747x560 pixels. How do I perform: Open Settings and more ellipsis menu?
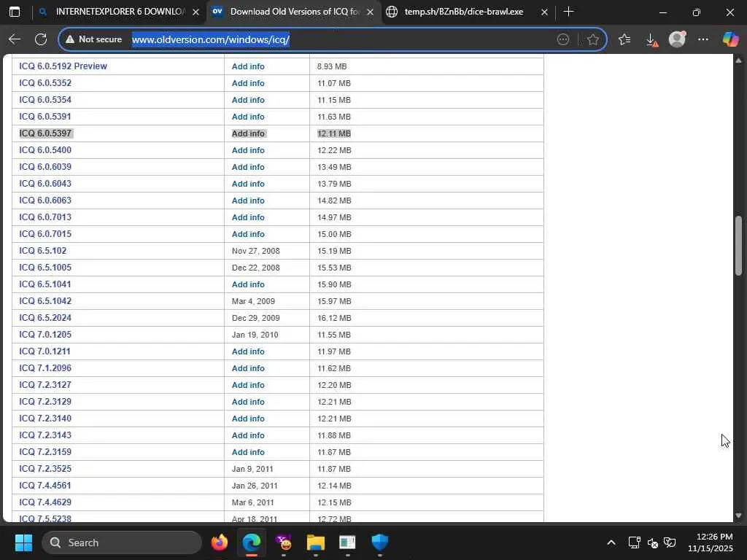pos(703,39)
